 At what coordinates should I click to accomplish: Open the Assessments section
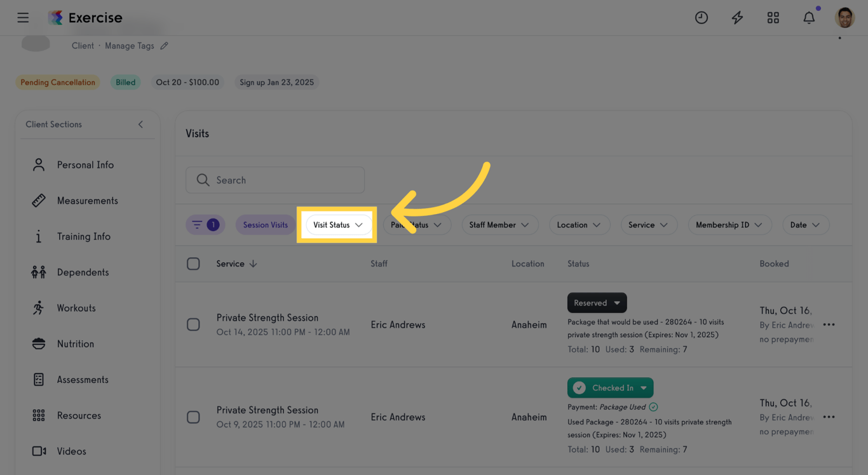[83, 379]
